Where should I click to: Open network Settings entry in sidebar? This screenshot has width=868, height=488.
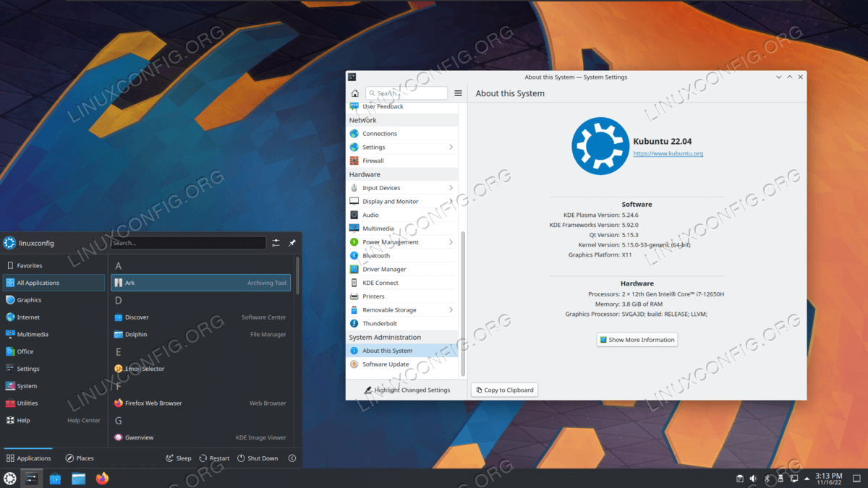[x=402, y=147]
